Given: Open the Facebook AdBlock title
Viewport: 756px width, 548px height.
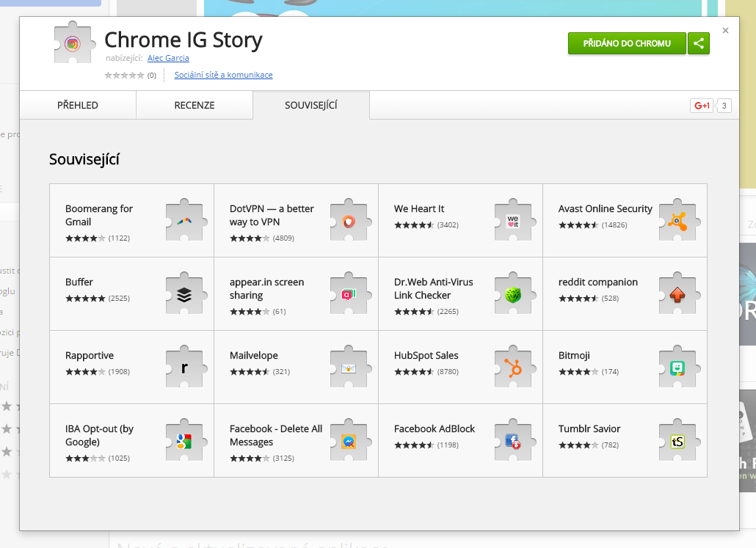Looking at the screenshot, I should coord(435,428).
